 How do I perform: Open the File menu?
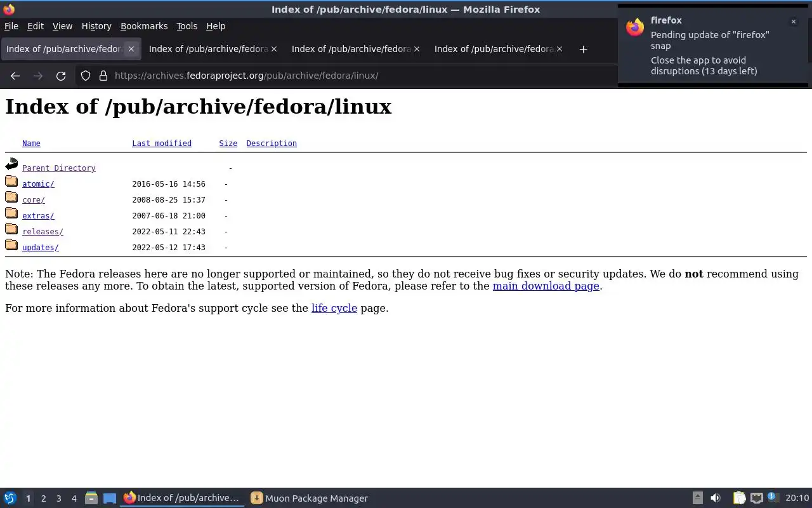pos(11,26)
